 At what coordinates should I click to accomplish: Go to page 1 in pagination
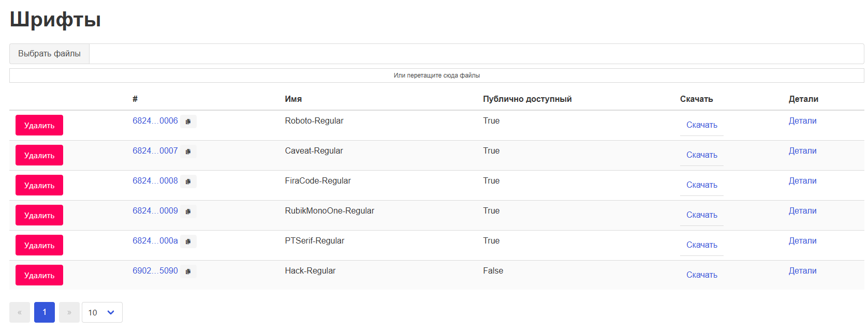pos(45,312)
